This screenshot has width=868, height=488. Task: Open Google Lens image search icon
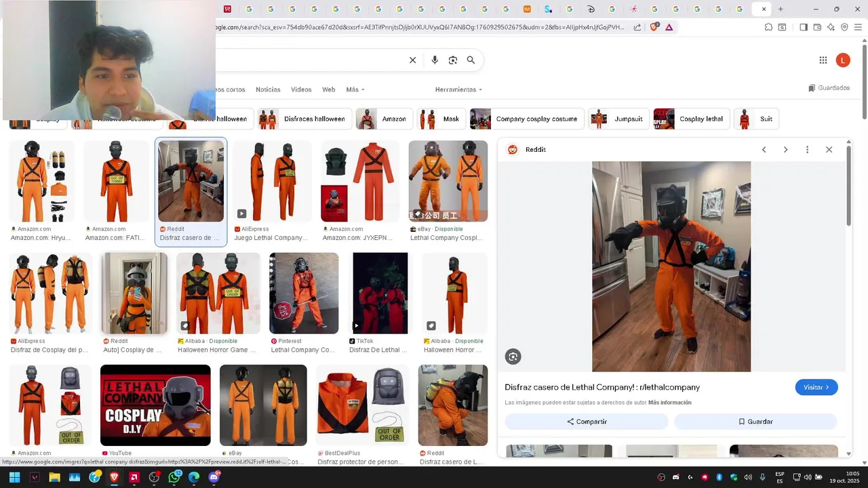(x=453, y=60)
